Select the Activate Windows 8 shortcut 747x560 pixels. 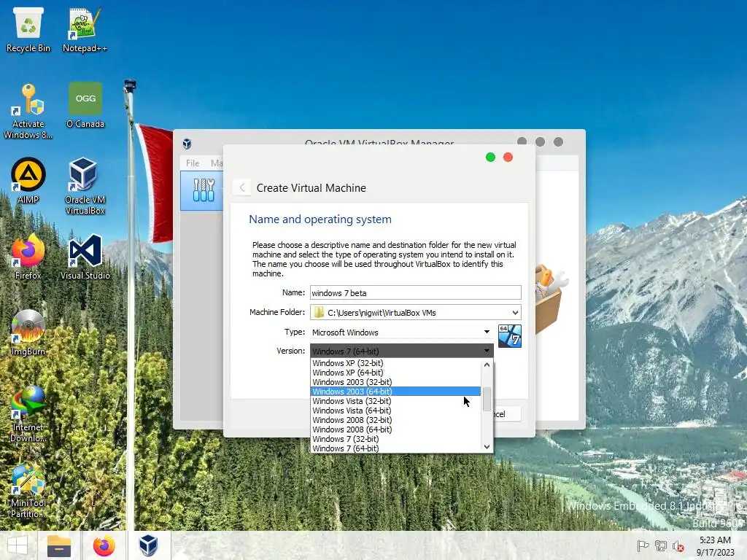28,111
